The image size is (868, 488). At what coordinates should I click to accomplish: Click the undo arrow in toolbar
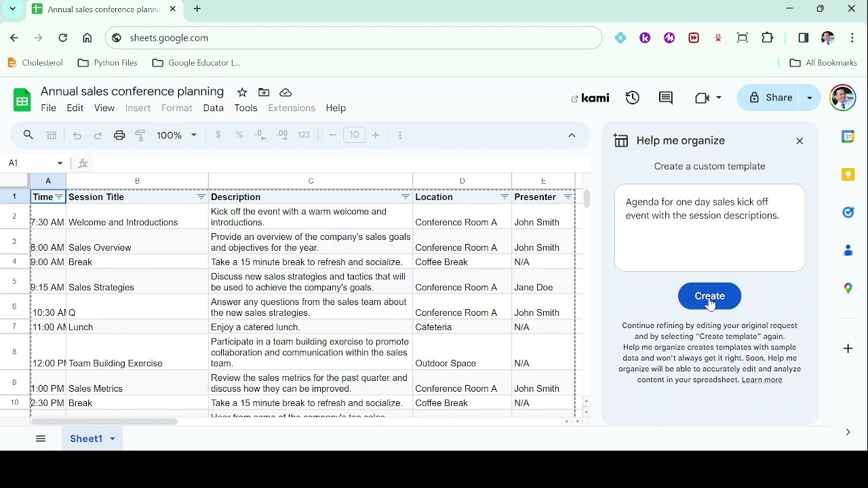pyautogui.click(x=77, y=136)
